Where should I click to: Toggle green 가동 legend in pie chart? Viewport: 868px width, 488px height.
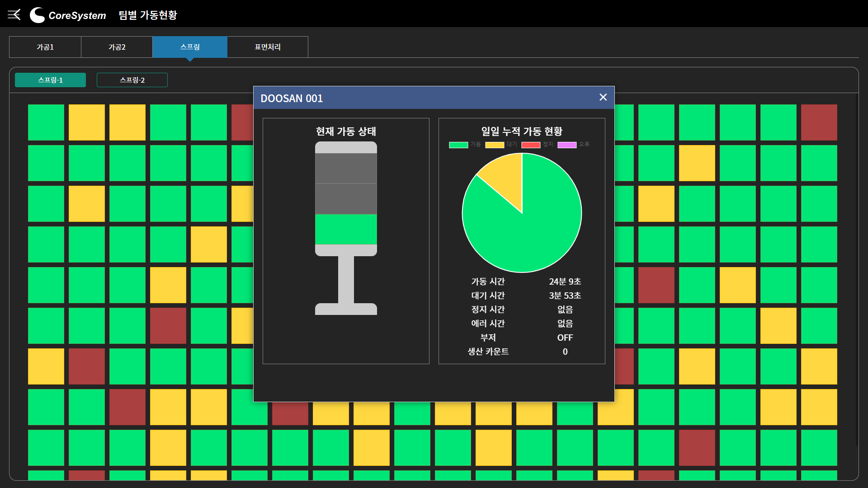(x=465, y=145)
